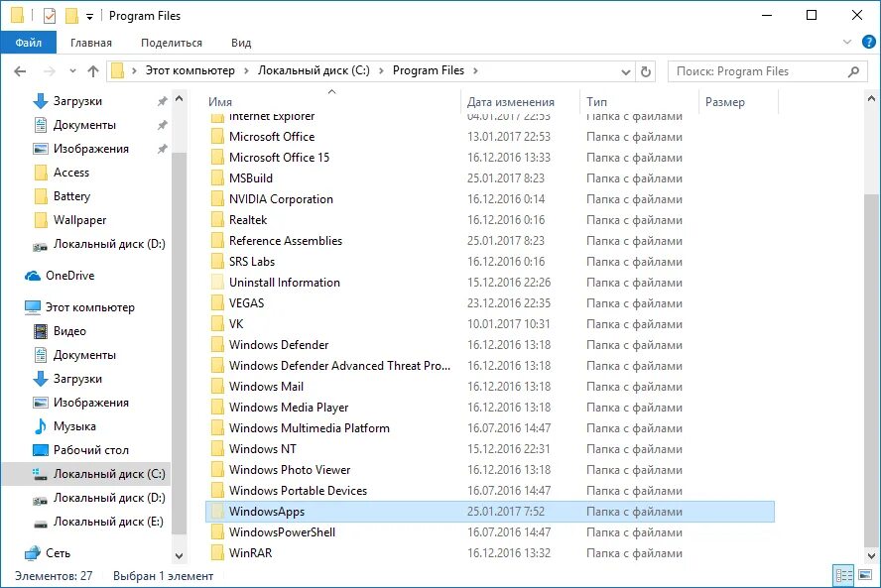
Task: Open pinned Документы in quick access
Action: 84,125
